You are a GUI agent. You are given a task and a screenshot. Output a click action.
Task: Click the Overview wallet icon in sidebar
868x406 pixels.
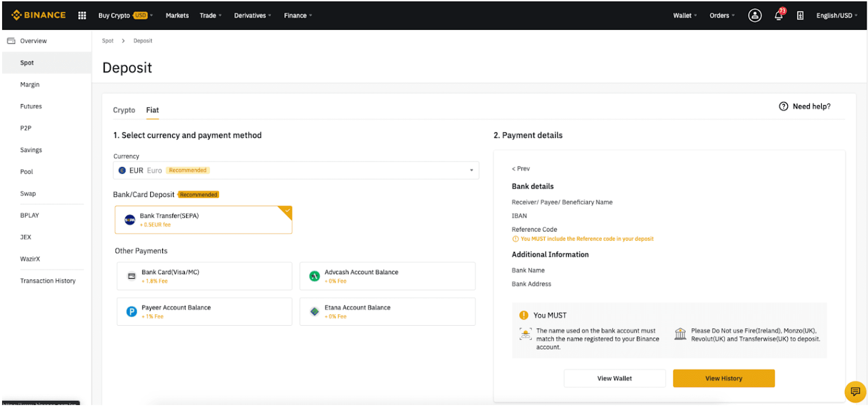pyautogui.click(x=11, y=41)
